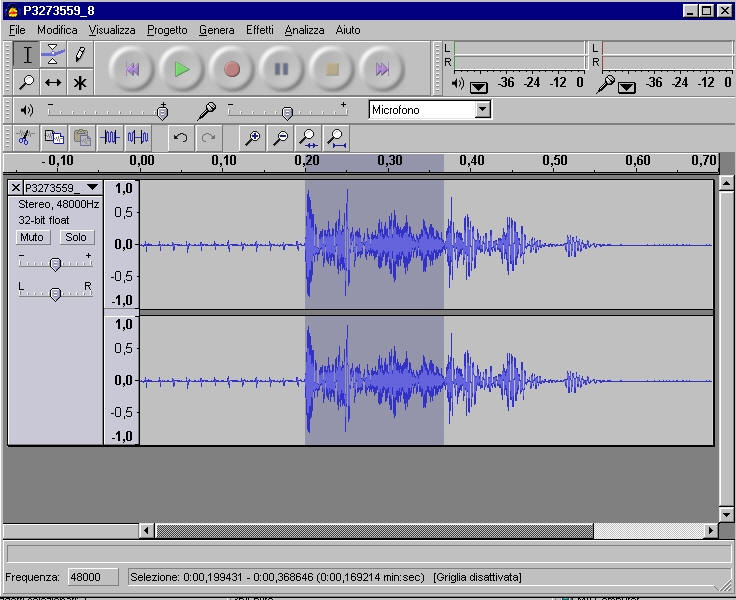
Task: Select the Zoom magnifier tool
Action: point(26,82)
